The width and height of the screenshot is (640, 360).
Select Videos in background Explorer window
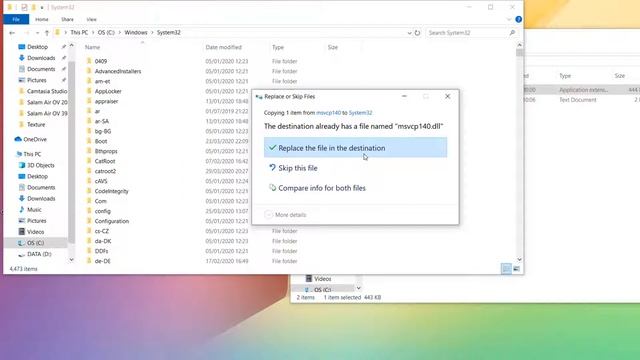click(322, 279)
